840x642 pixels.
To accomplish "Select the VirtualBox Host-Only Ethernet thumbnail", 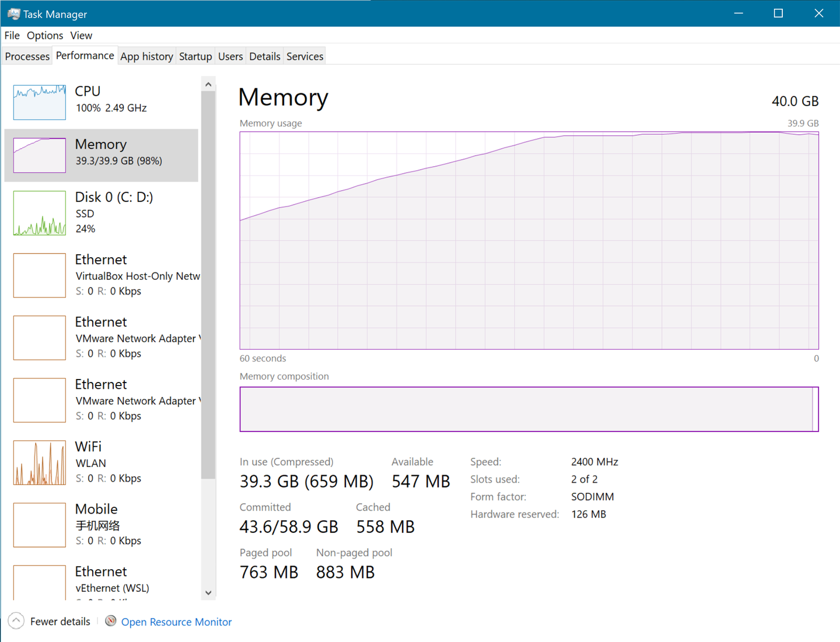I will click(x=40, y=275).
